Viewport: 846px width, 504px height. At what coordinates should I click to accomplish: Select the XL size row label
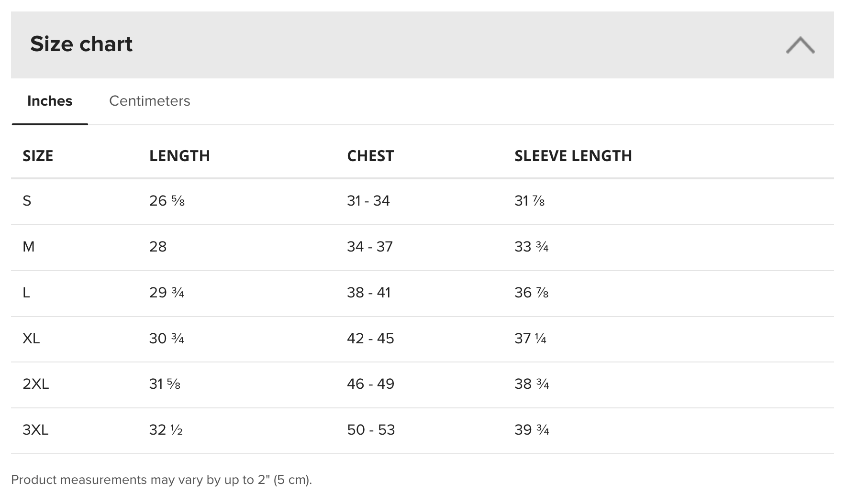[x=31, y=339]
